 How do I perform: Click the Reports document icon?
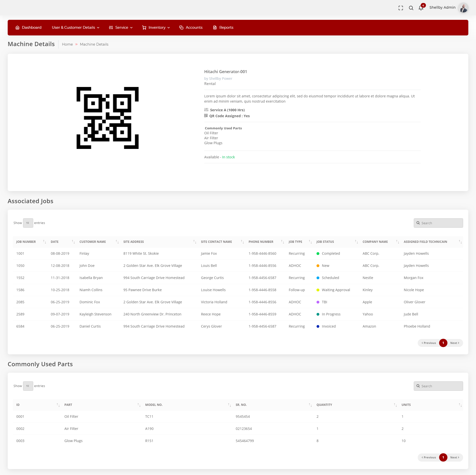coord(215,28)
